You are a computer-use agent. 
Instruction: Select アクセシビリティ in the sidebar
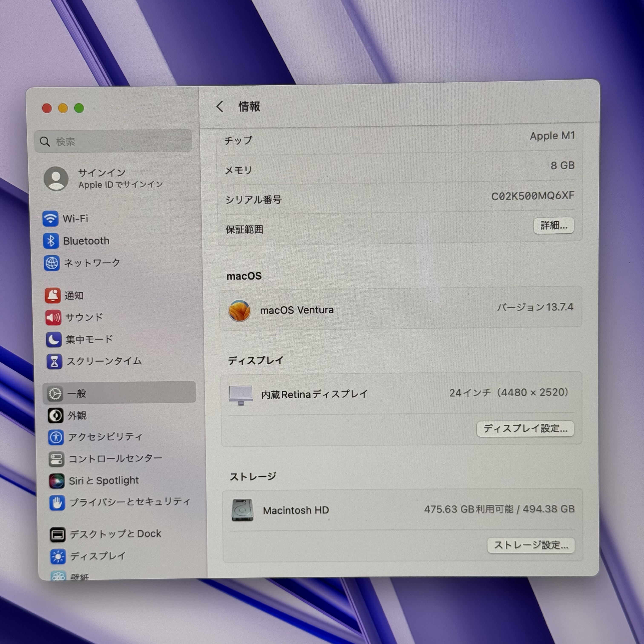(x=105, y=437)
